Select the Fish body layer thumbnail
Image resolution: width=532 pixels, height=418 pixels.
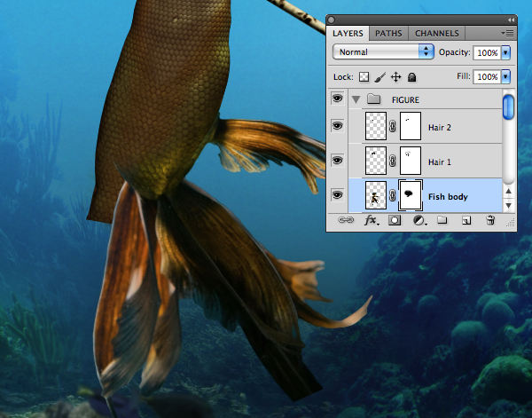pos(376,195)
